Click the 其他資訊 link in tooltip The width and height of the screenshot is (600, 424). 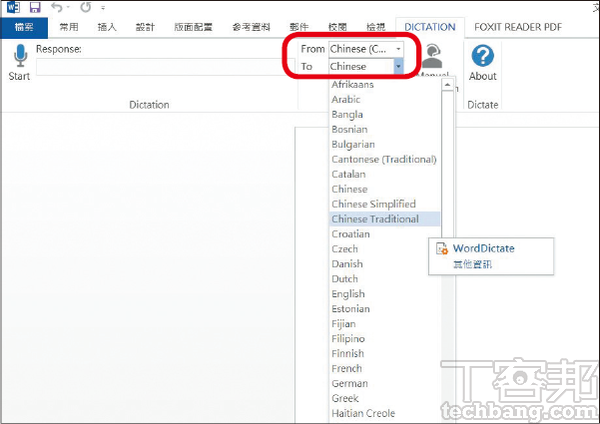click(473, 264)
